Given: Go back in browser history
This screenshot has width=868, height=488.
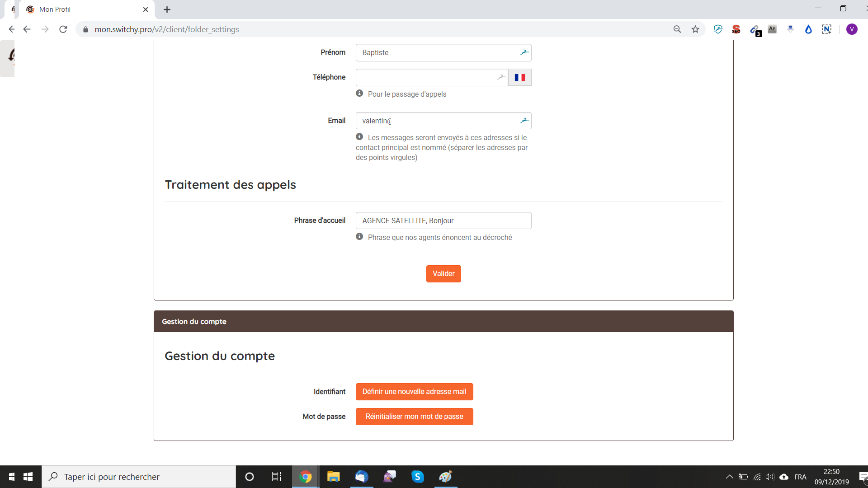Looking at the screenshot, I should click(27, 29).
